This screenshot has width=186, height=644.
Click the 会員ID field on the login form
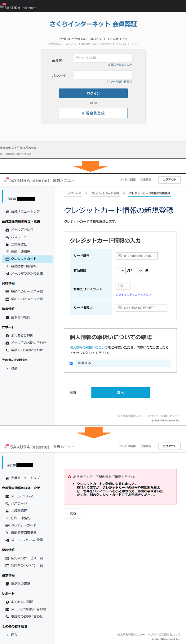click(103, 58)
